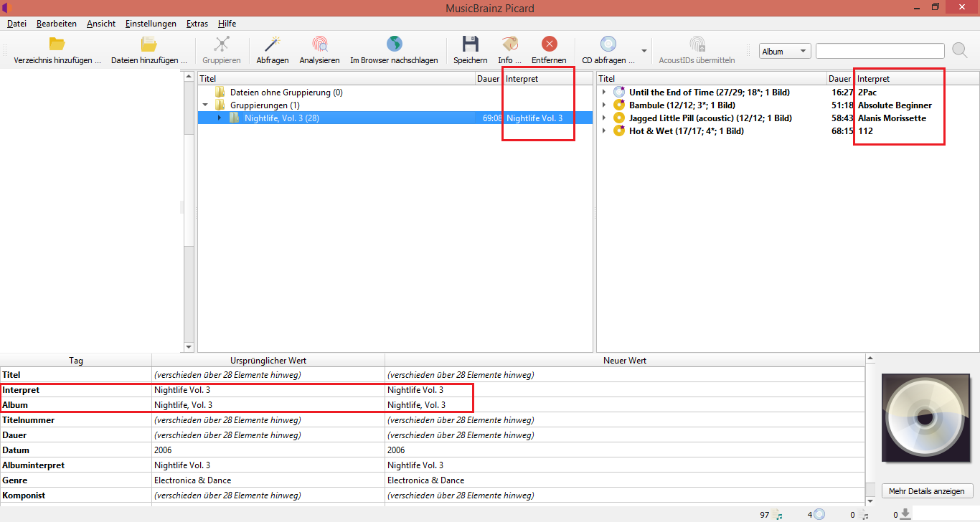Select gold disc icon of Bambule
Screen dimensions: 980x522
[x=619, y=105]
